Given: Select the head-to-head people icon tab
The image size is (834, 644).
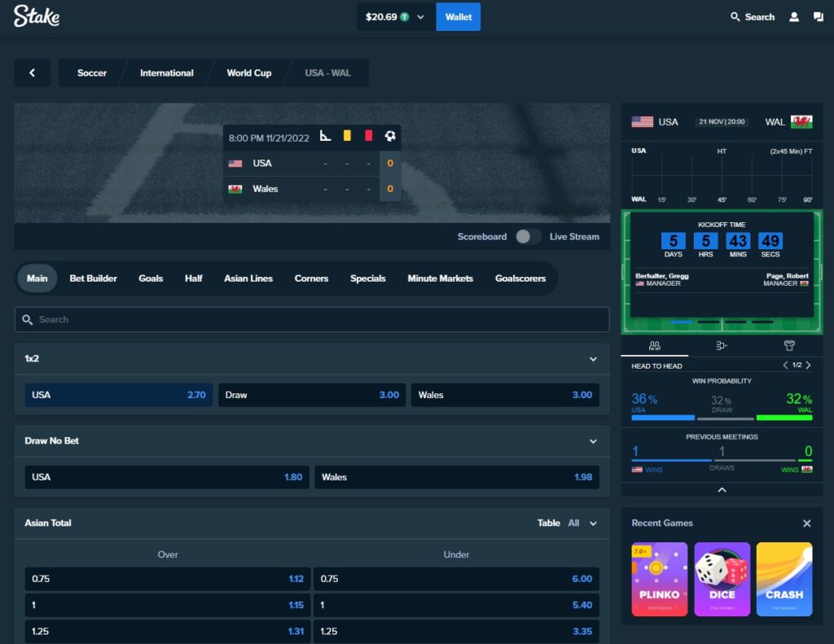Looking at the screenshot, I should [x=654, y=346].
